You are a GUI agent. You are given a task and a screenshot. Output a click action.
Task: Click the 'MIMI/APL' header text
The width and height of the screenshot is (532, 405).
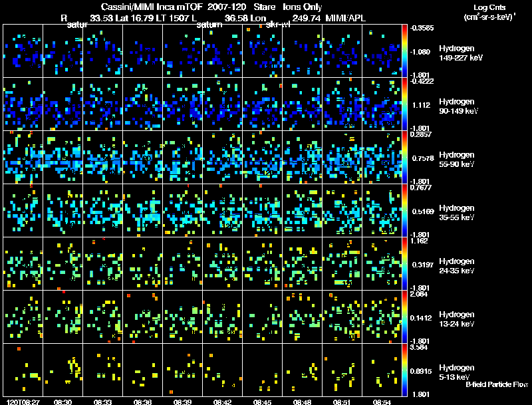[x=345, y=18]
